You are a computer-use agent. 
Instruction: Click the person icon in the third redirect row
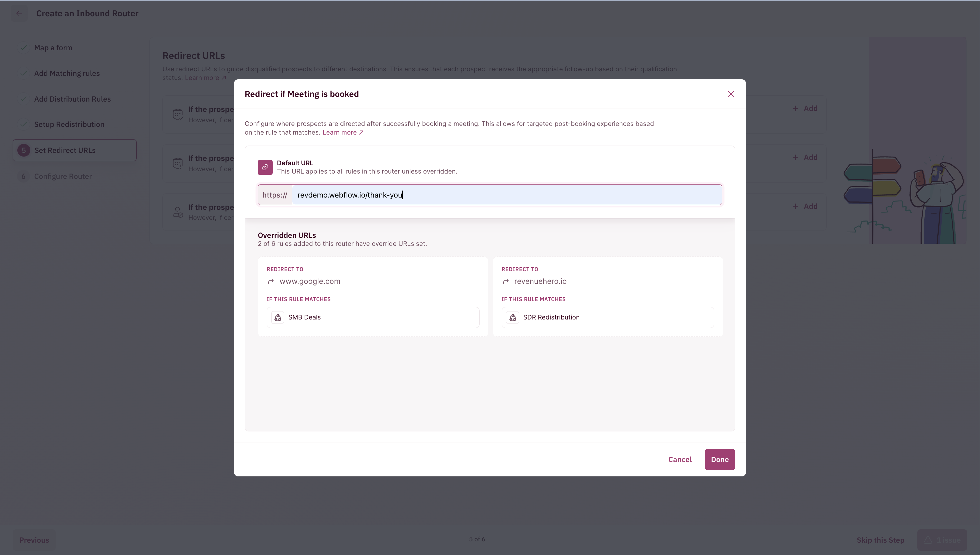178,212
